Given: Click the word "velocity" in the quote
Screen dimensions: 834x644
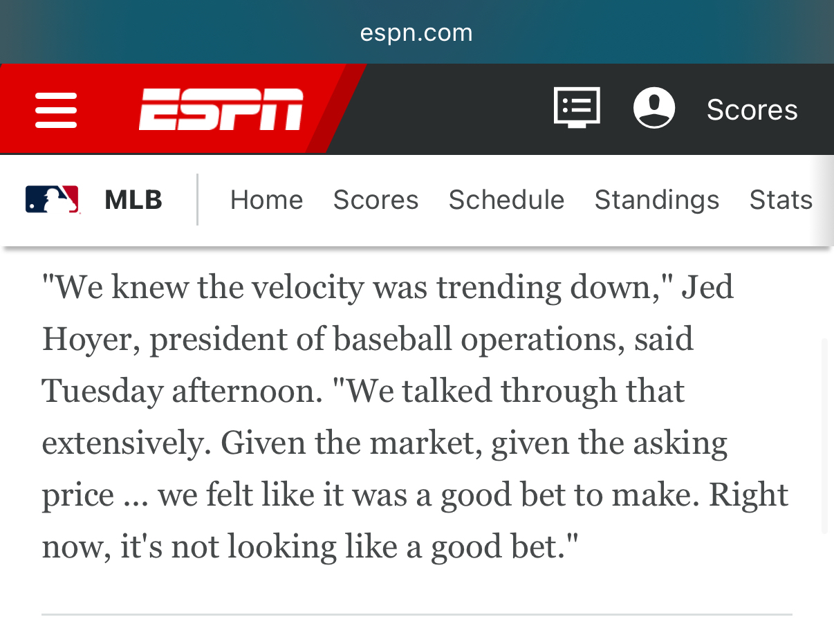Looking at the screenshot, I should tap(307, 287).
